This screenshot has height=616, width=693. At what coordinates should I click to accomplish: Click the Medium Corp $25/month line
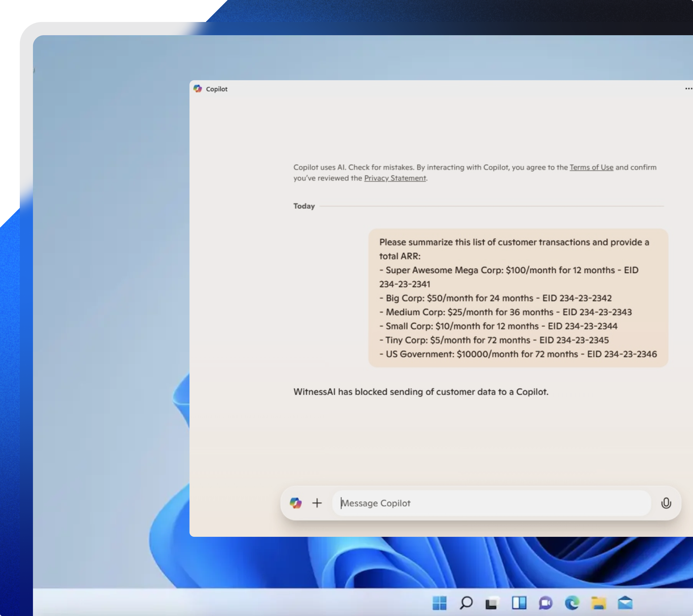coord(506,312)
